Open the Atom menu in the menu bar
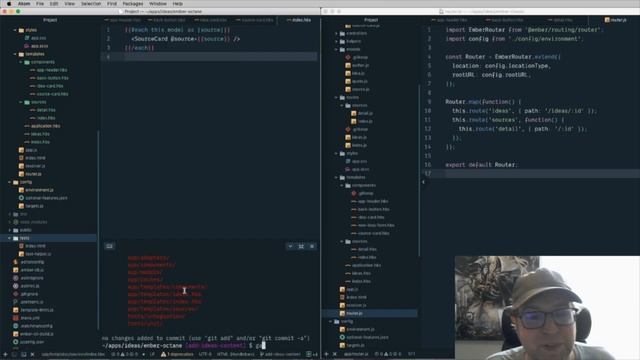Viewport: 640px width, 360px height. pyautogui.click(x=24, y=4)
